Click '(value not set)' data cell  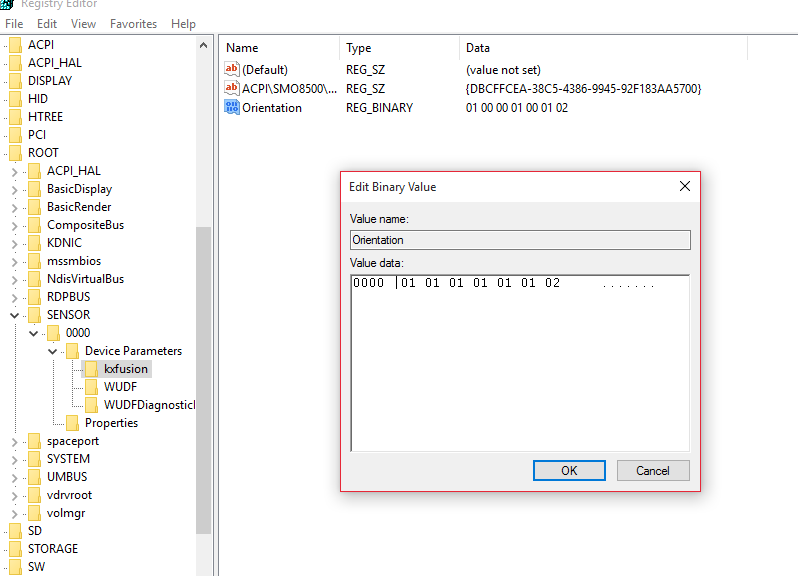(x=503, y=70)
